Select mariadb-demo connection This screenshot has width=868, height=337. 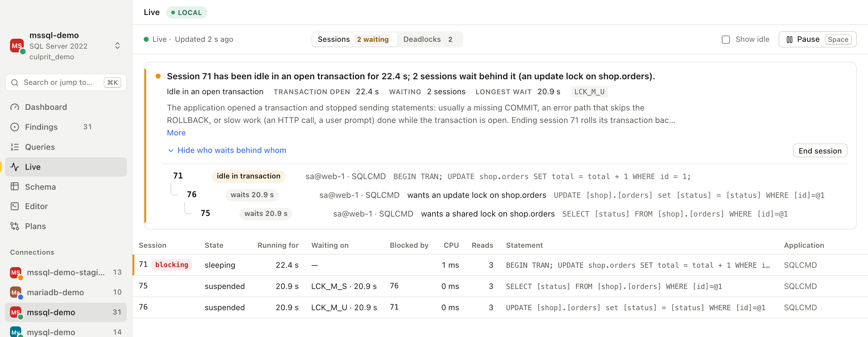coord(66,292)
